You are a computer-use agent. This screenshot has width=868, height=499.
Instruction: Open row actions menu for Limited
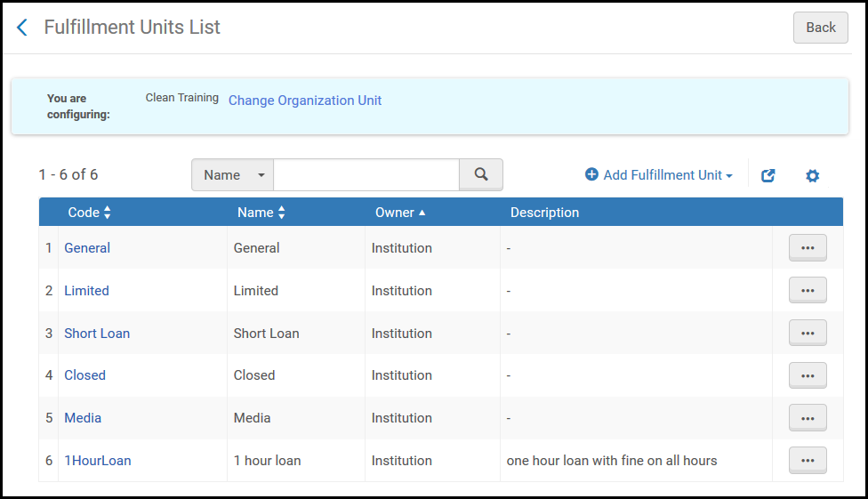(808, 291)
